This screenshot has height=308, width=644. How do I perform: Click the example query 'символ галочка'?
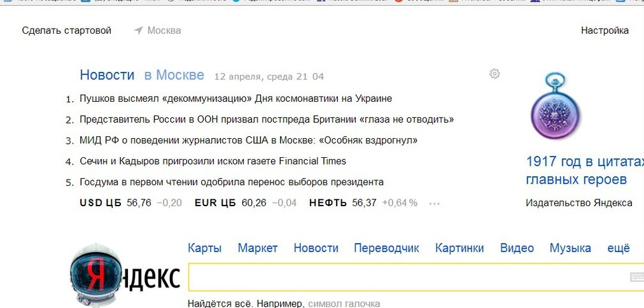(344, 304)
